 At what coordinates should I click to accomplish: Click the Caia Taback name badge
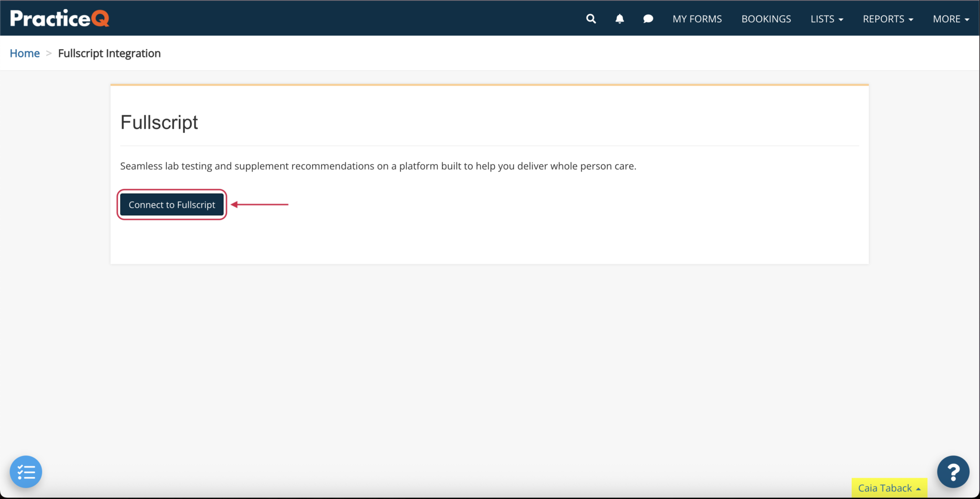click(x=889, y=488)
